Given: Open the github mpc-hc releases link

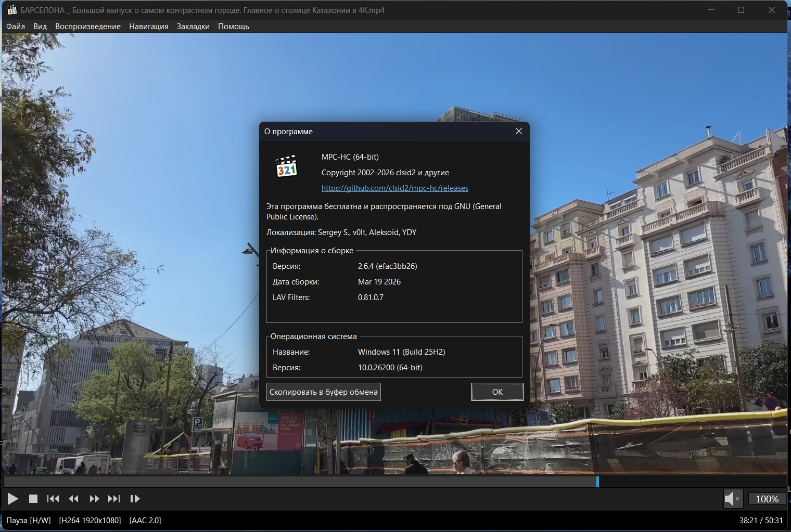Looking at the screenshot, I should pyautogui.click(x=395, y=188).
